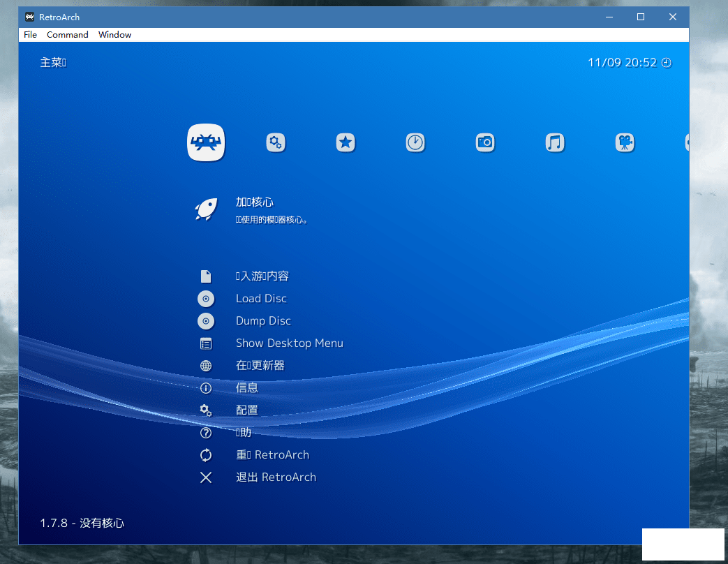Select the load content 内容 entry
The image size is (728, 564).
(262, 276)
